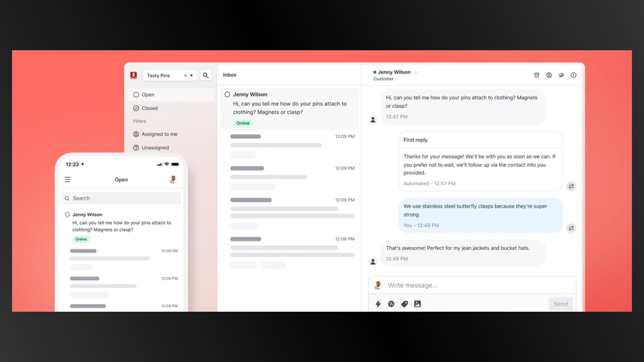
Task: Click the exclamation alert icon
Action: coord(574,75)
